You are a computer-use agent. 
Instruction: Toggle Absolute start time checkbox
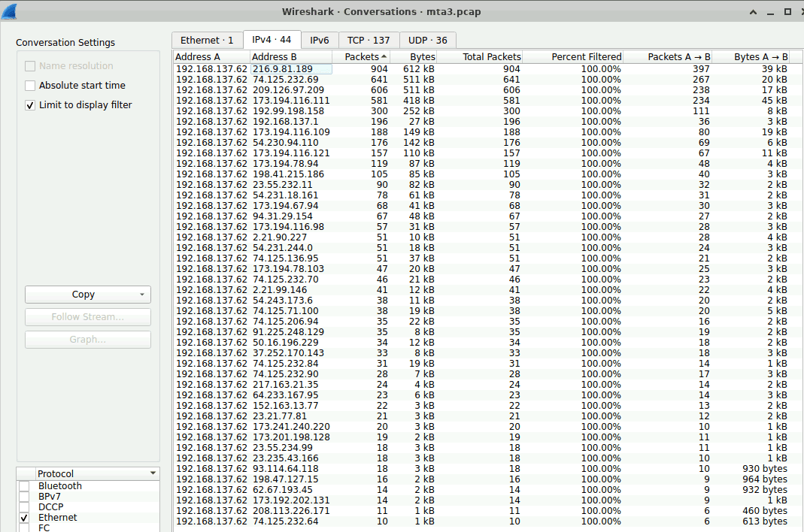coord(30,86)
